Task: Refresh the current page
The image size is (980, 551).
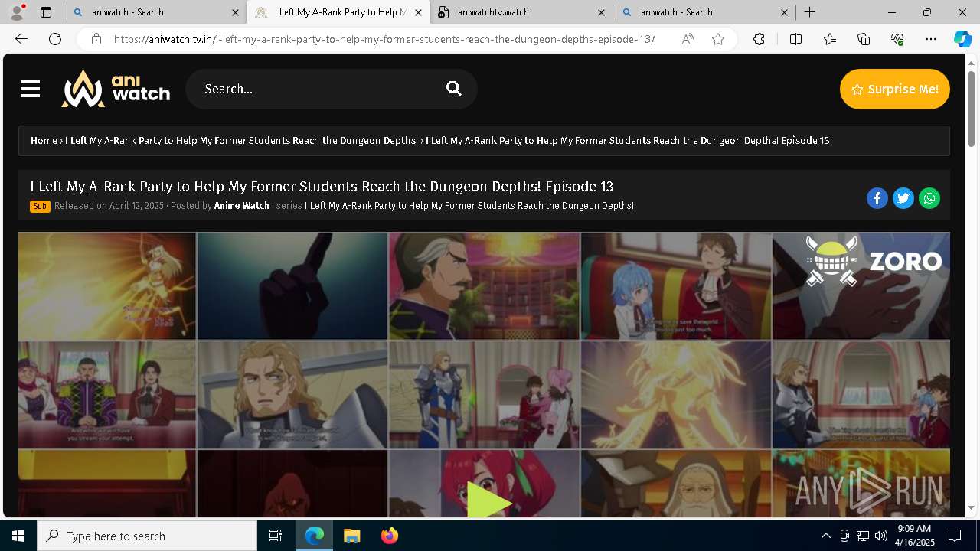Action: pyautogui.click(x=55, y=39)
